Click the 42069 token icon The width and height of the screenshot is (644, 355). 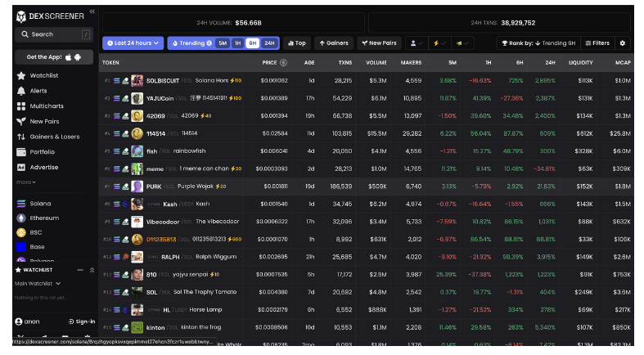coord(137,116)
